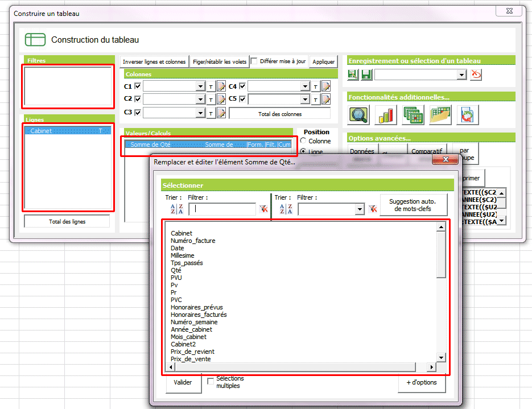
Task: Click into the Filtrer text field
Action: point(222,209)
